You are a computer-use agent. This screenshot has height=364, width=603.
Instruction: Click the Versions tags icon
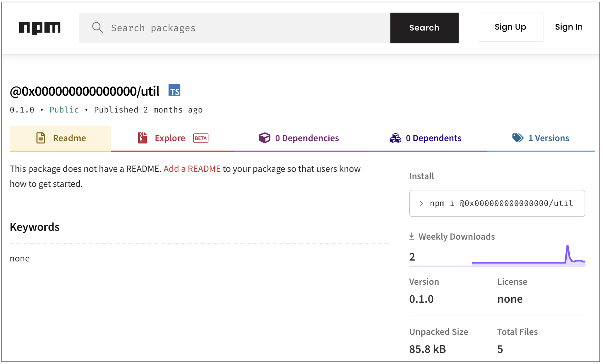pos(518,138)
